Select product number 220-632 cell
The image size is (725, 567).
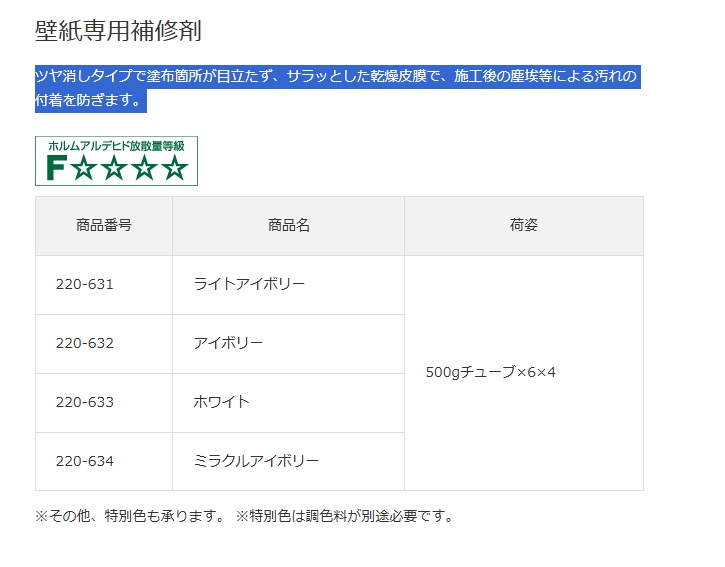[x=85, y=343]
